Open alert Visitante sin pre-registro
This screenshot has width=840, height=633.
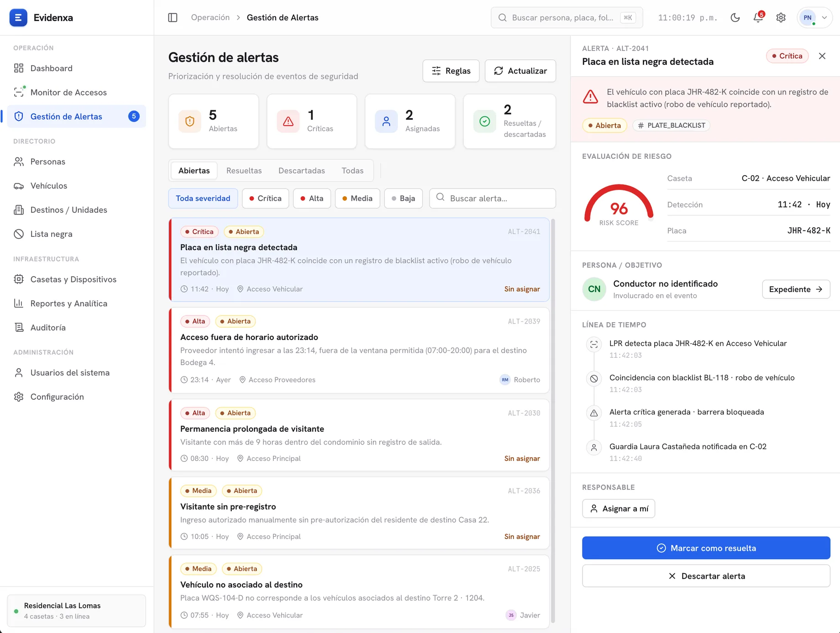(x=359, y=513)
